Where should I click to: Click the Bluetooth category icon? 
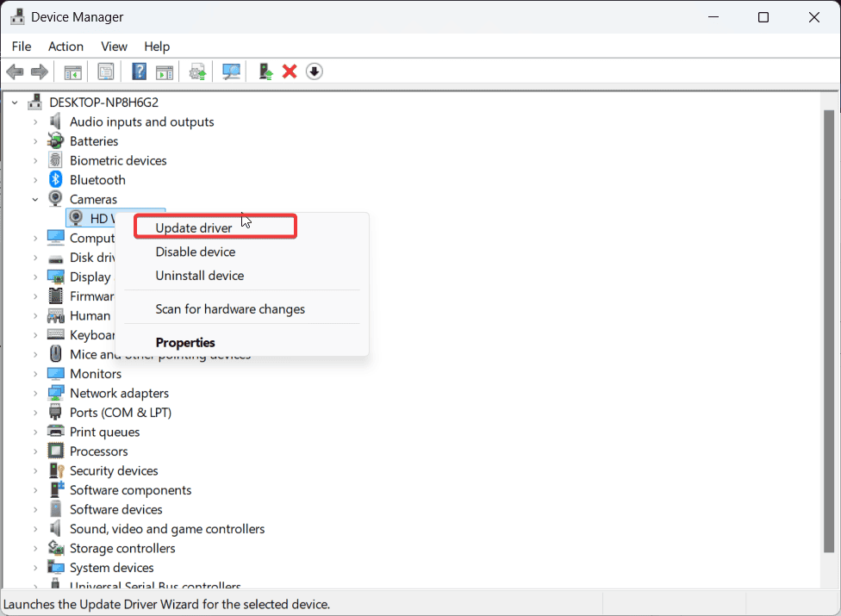(x=56, y=179)
